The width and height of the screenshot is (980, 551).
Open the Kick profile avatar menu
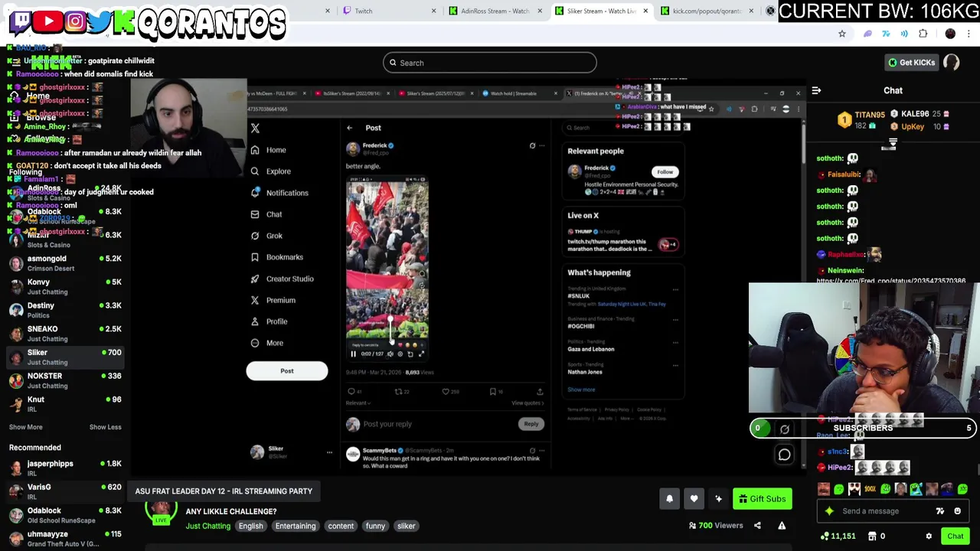tap(952, 63)
